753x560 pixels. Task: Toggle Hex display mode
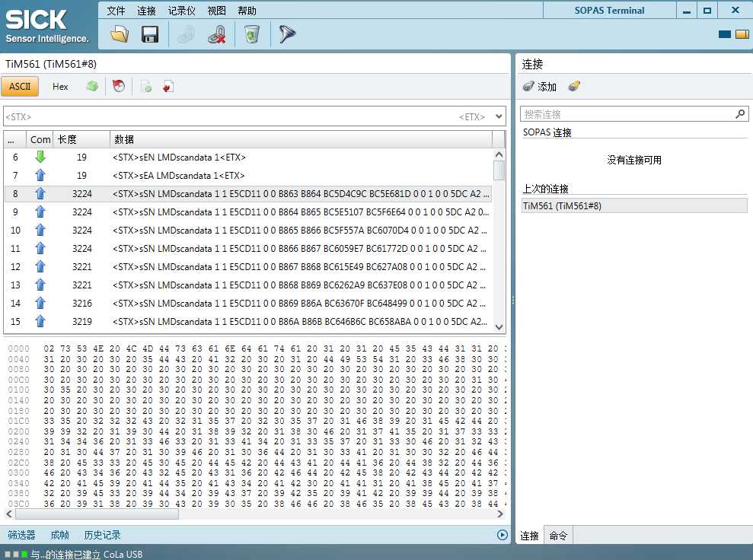pos(60,87)
